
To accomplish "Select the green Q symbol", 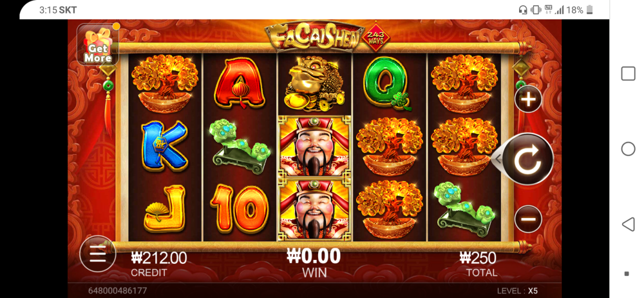I will (x=387, y=84).
